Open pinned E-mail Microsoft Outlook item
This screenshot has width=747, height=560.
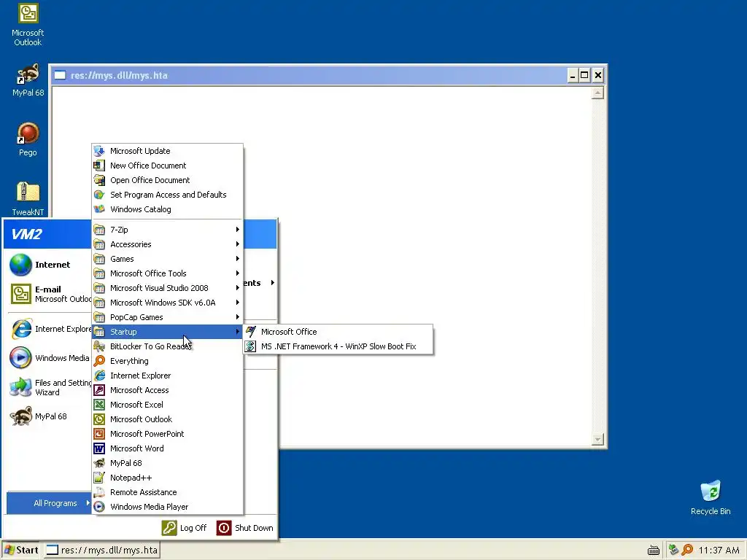[x=49, y=294]
